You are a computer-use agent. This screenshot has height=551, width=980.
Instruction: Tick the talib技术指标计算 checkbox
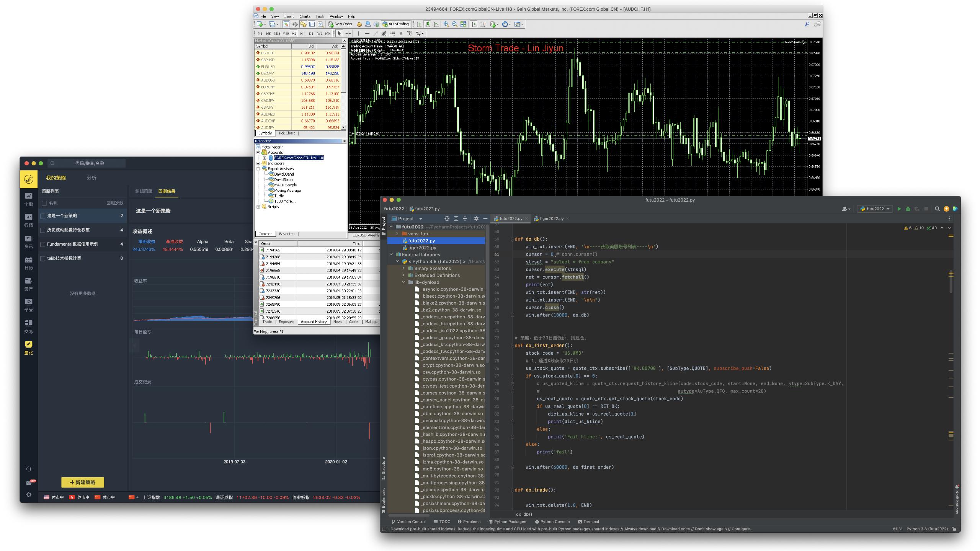[x=43, y=258]
